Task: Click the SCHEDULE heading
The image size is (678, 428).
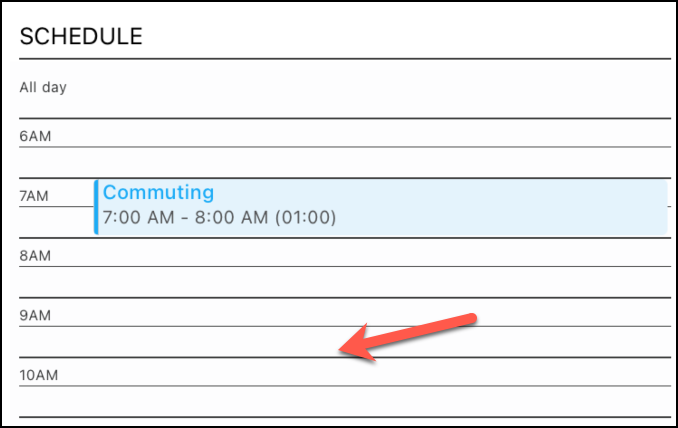Action: (x=81, y=36)
